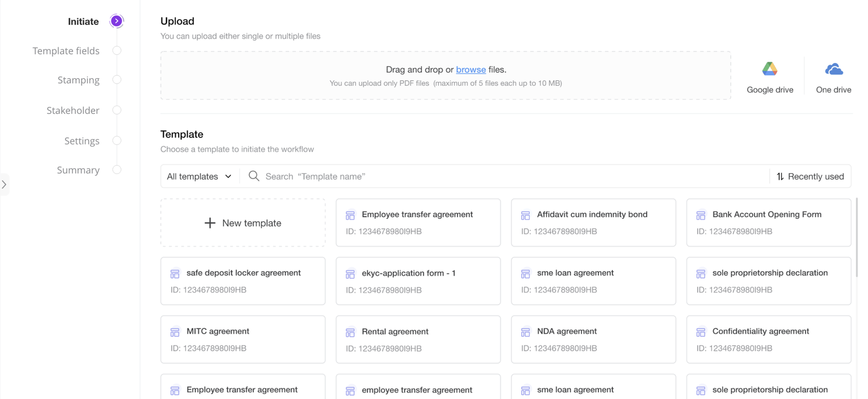868x399 pixels.
Task: Click the Google Drive icon
Action: [769, 69]
